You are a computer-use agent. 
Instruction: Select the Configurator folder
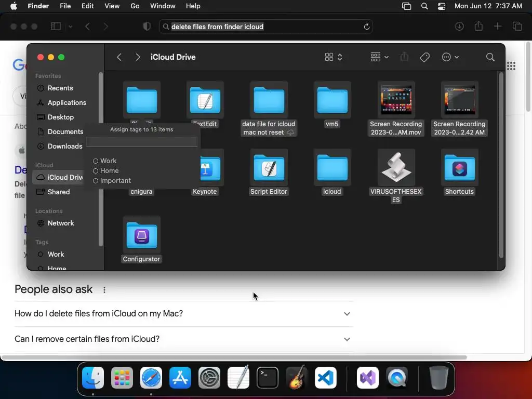point(141,235)
